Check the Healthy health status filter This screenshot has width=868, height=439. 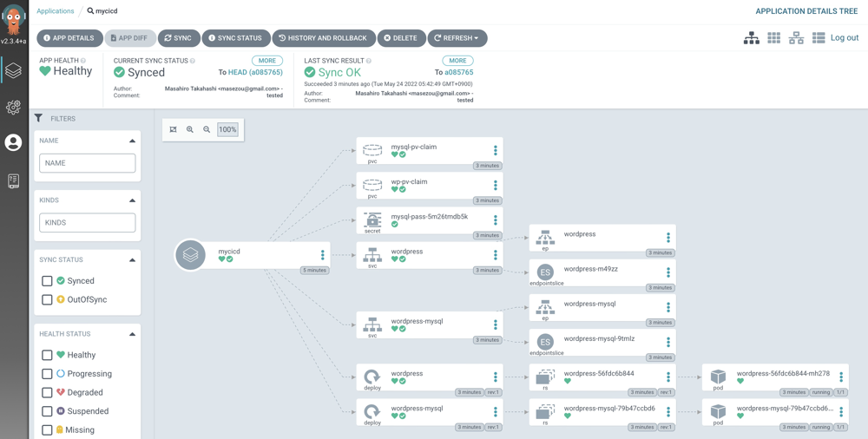(x=48, y=355)
